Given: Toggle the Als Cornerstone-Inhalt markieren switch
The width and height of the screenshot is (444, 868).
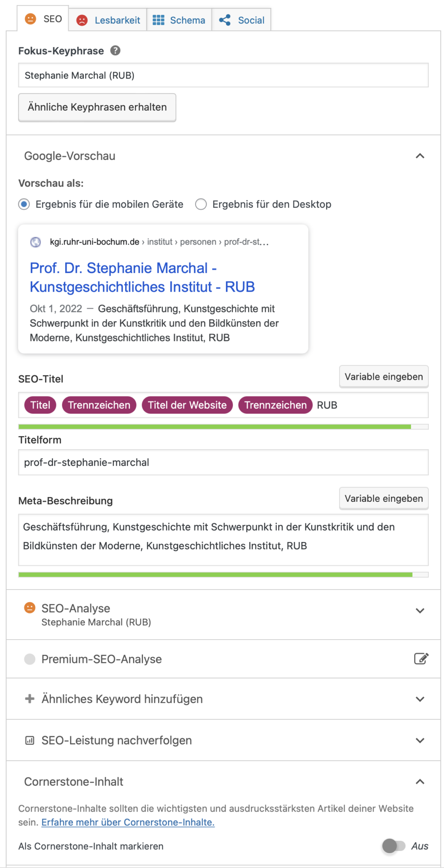Looking at the screenshot, I should point(394,846).
